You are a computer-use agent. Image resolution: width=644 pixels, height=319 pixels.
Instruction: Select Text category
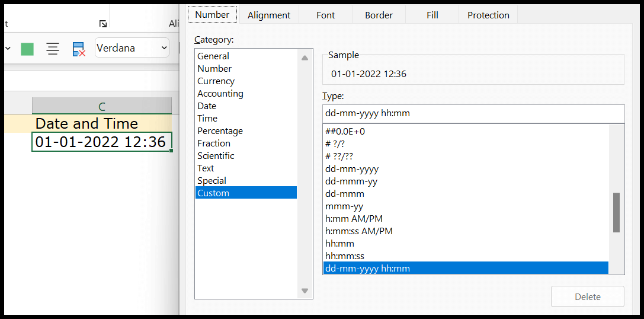pos(246,168)
